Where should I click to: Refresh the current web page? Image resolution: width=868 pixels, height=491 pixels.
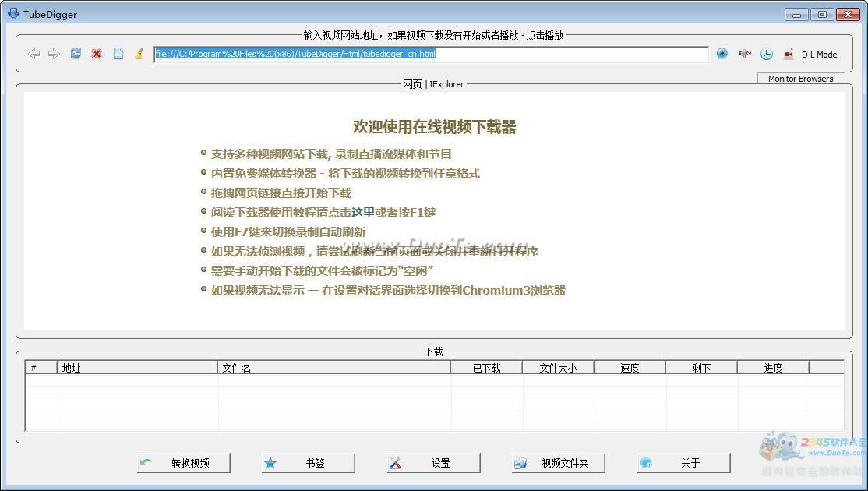tap(76, 54)
